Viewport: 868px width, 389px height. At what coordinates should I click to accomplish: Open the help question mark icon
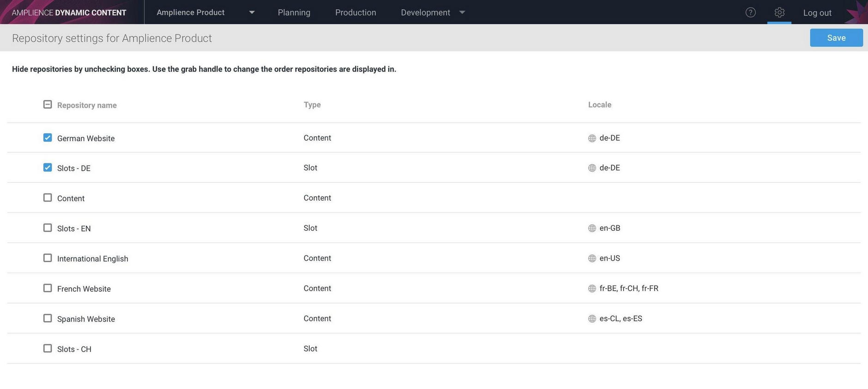pyautogui.click(x=750, y=12)
